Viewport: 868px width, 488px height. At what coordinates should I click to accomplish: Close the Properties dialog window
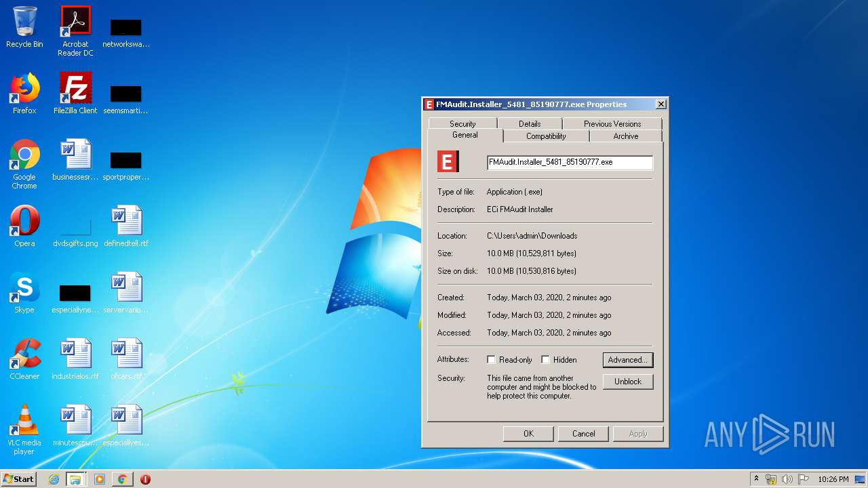pyautogui.click(x=660, y=104)
